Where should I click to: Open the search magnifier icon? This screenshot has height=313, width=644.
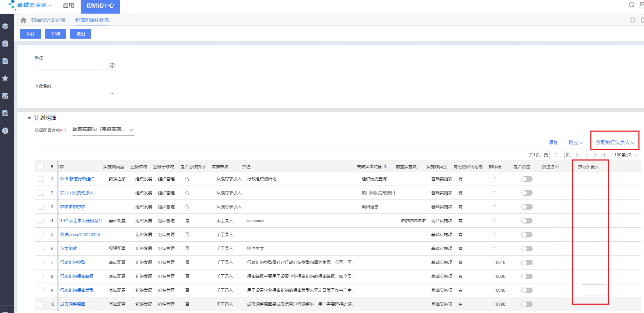tap(631, 5)
